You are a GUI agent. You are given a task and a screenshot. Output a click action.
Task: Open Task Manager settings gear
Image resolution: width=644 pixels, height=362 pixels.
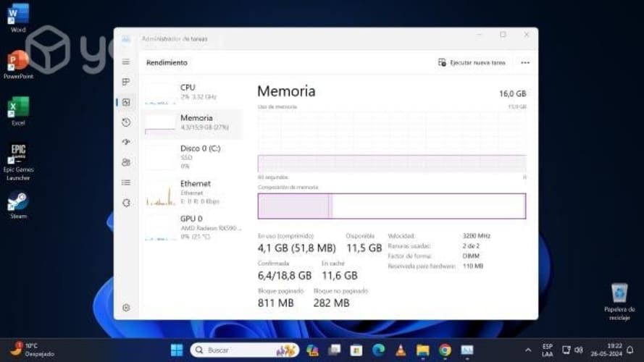[x=126, y=308]
